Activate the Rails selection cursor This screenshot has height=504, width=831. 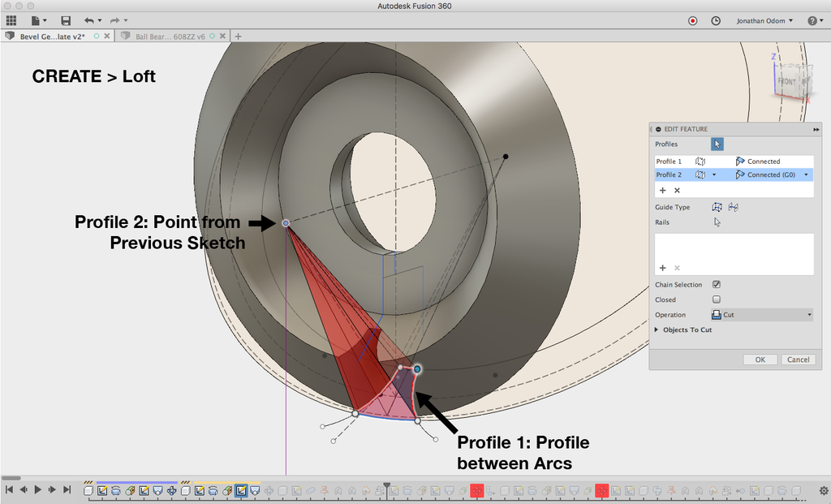[717, 222]
